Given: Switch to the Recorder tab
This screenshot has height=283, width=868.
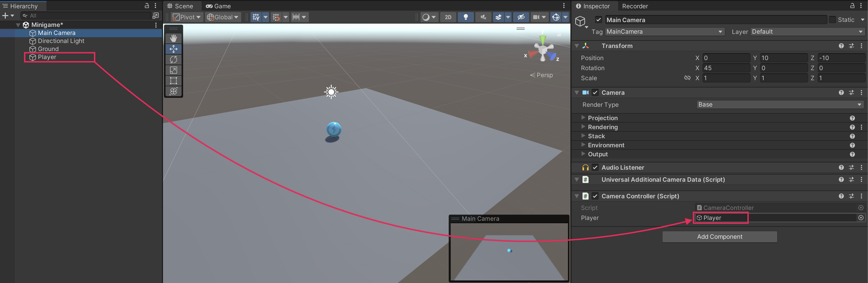Looking at the screenshot, I should tap(635, 6).
